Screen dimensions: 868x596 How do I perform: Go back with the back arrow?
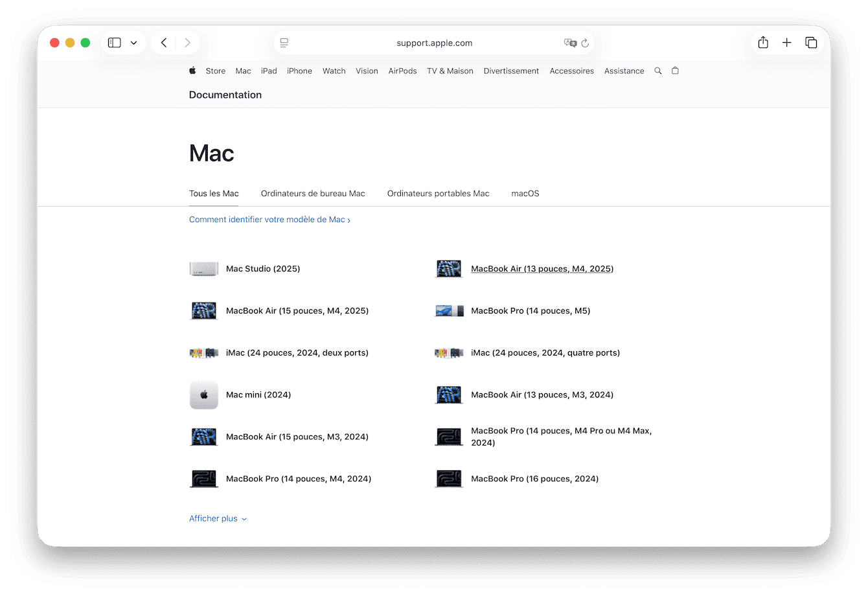click(164, 43)
